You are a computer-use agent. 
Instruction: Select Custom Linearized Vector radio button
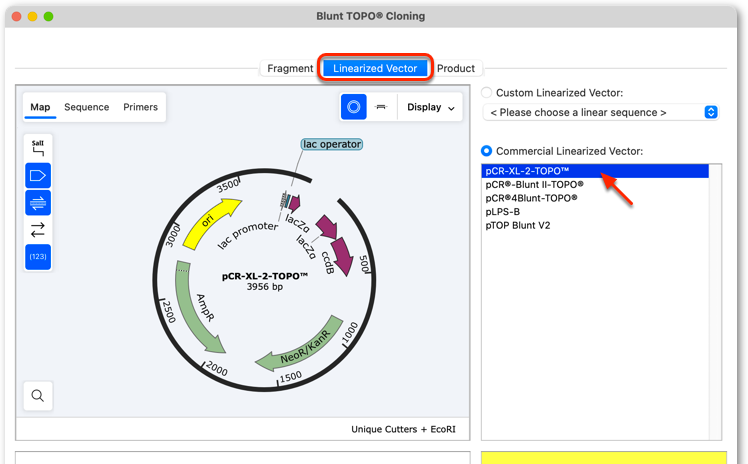[486, 93]
